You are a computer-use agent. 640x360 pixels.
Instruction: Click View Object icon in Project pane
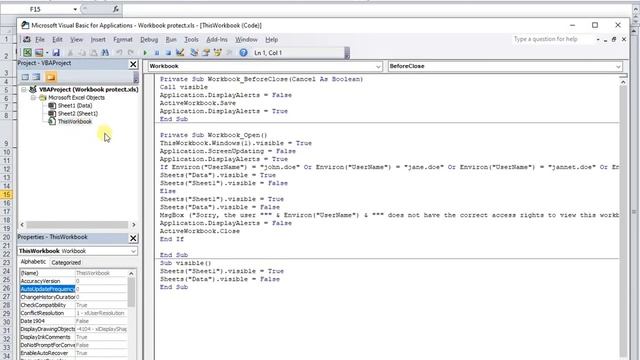coord(37,77)
